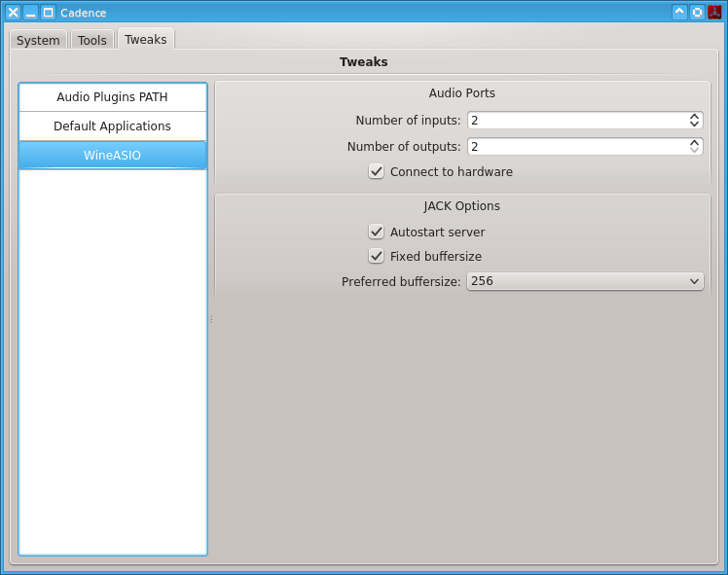Open the Preferred buffersize dropdown

(585, 281)
